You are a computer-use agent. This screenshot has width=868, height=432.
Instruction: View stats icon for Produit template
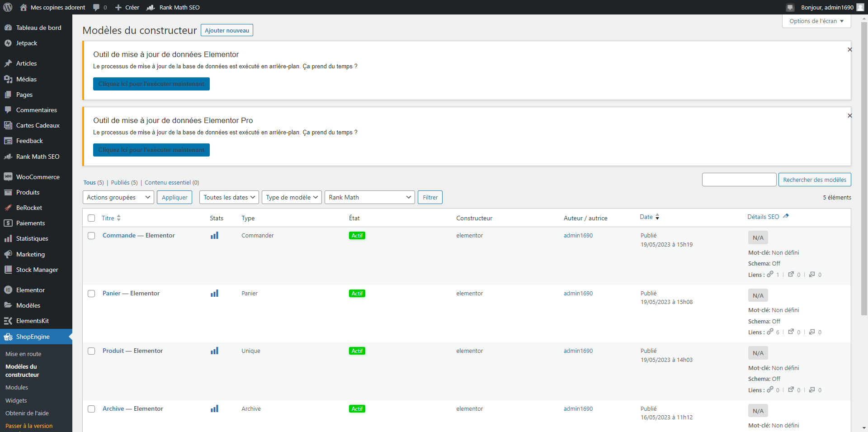coord(214,351)
